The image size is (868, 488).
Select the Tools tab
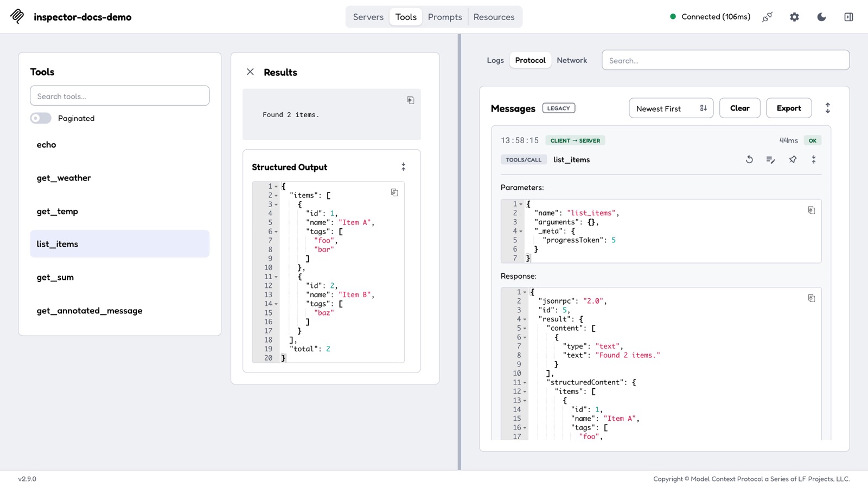pos(406,17)
